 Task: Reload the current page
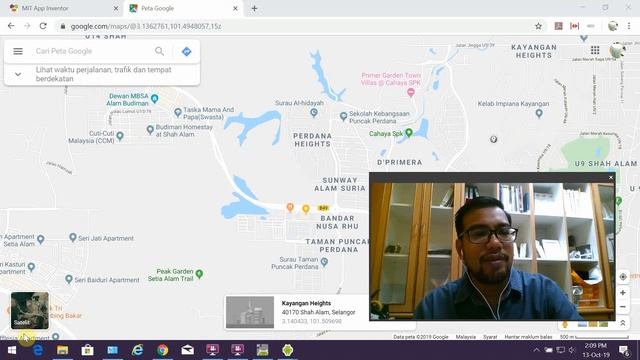coord(43,26)
